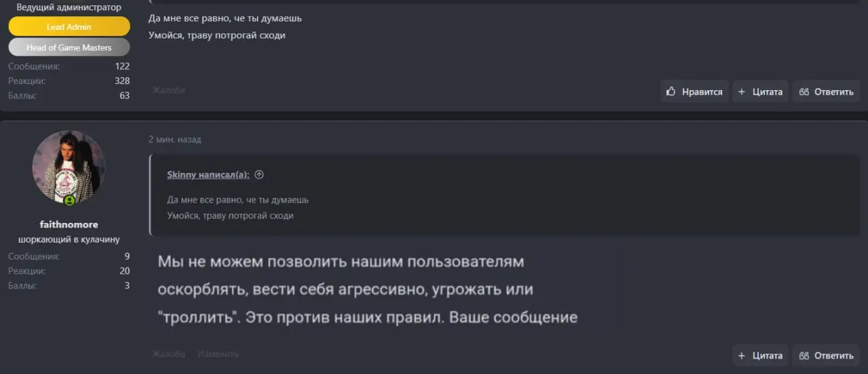Screen dimensions: 868x374
Task: Click the Head of Game Masters badge
Action: click(x=68, y=47)
